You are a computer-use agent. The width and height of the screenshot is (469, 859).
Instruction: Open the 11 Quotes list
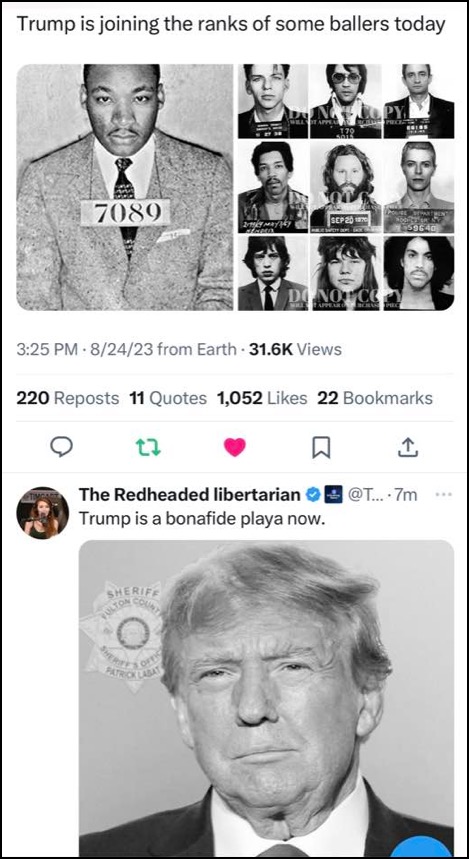168,398
